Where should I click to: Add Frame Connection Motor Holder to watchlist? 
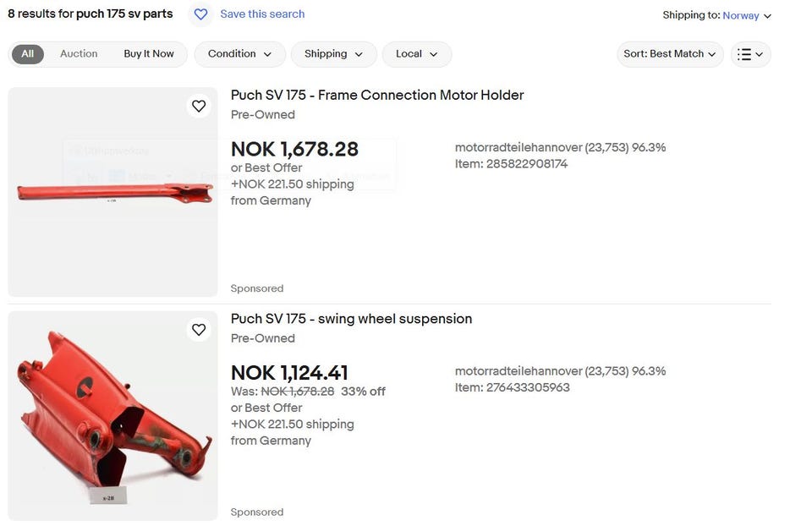click(x=199, y=106)
